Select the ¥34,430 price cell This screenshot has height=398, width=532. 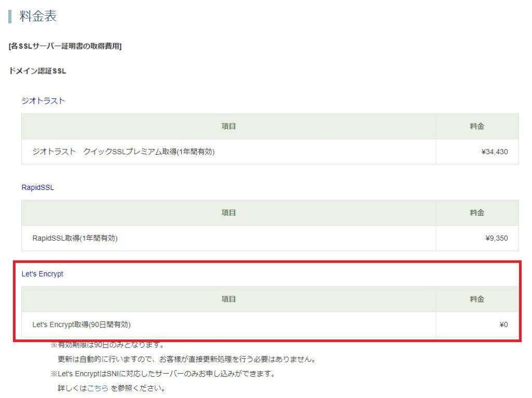[477, 152]
